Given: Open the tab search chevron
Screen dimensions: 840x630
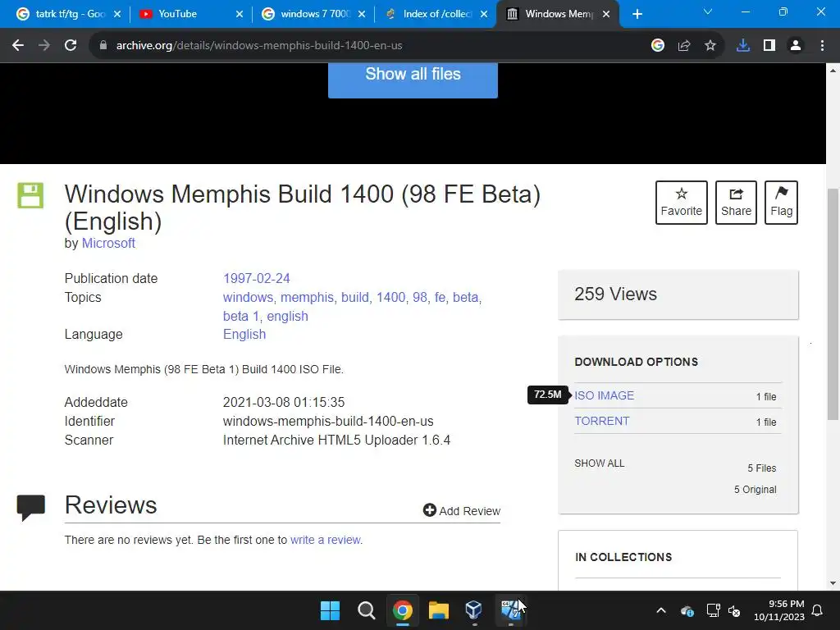Looking at the screenshot, I should point(708,11).
